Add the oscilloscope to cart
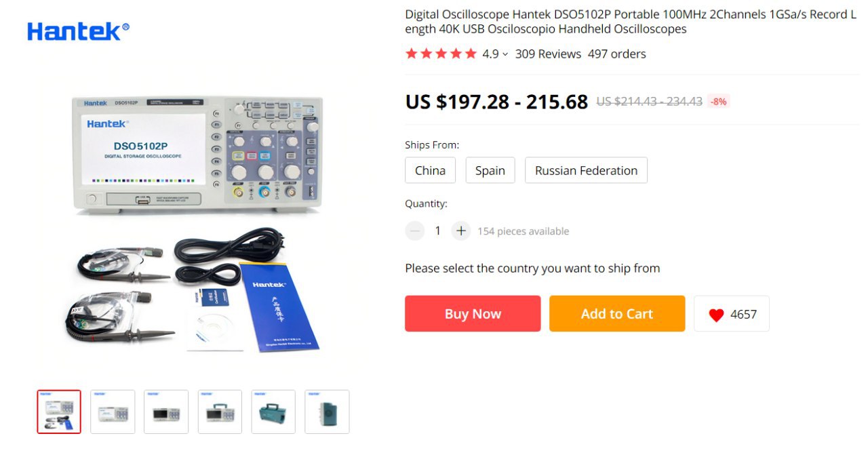 click(617, 314)
